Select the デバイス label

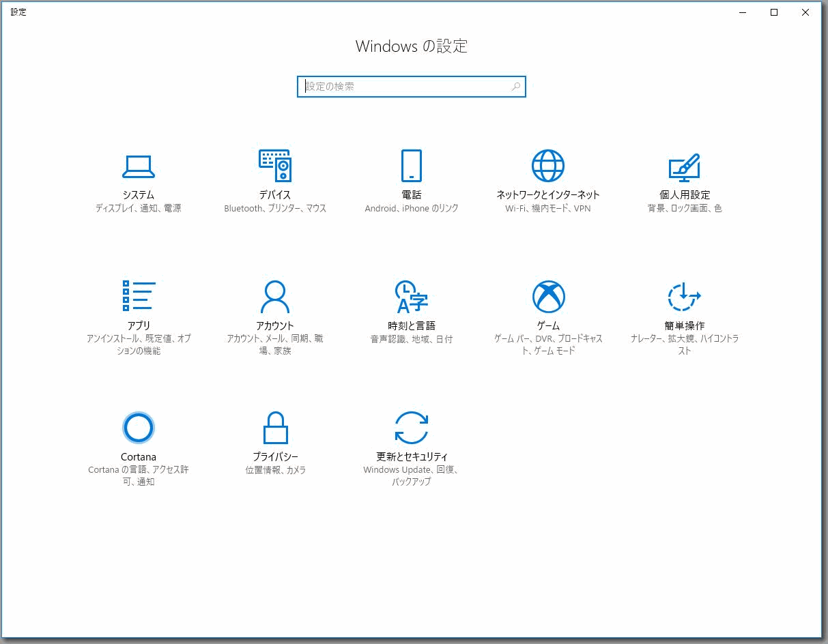275,195
